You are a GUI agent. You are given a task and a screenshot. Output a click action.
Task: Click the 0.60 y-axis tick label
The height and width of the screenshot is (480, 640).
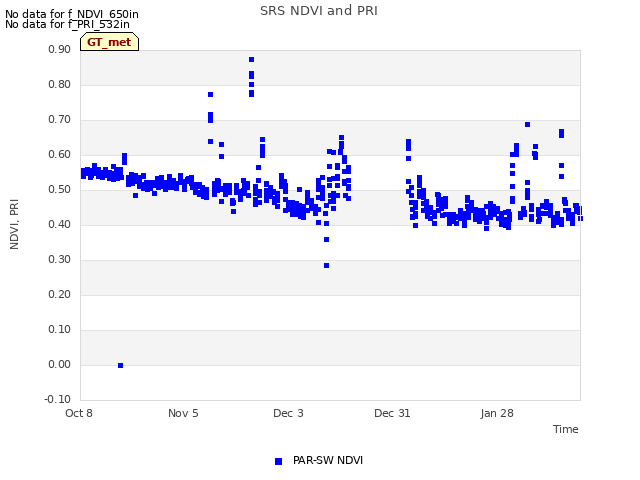(60, 155)
